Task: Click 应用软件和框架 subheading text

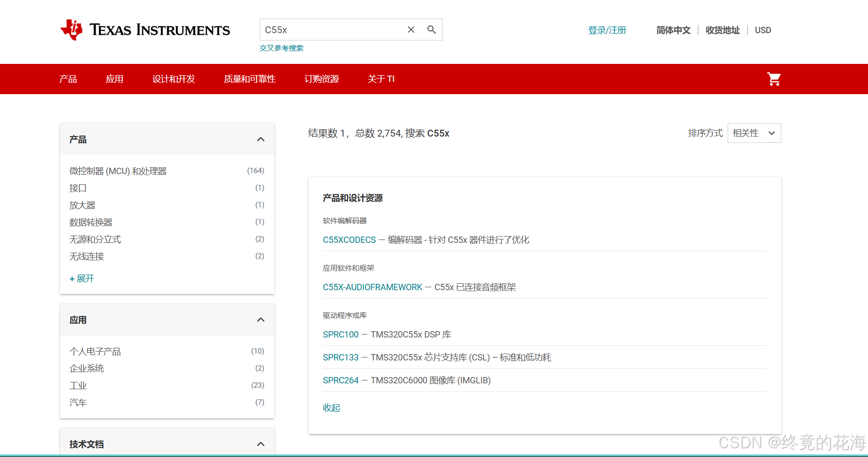Action: click(348, 268)
